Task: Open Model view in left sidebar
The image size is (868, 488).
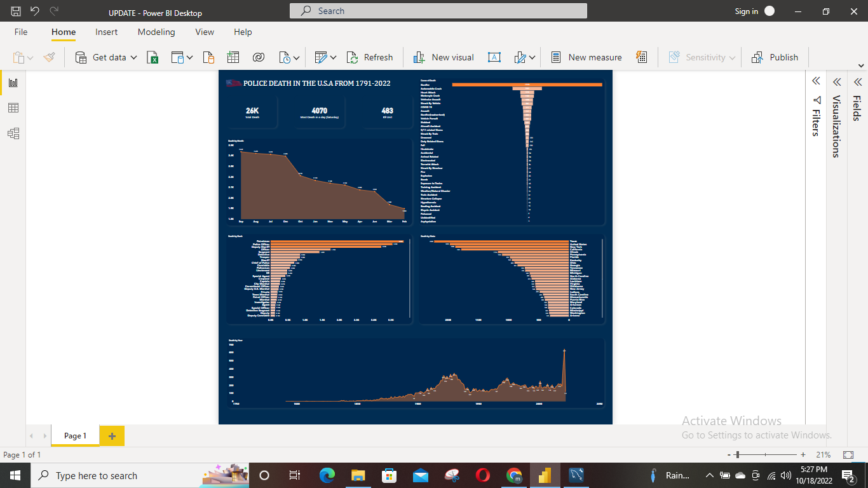Action: 13,133
